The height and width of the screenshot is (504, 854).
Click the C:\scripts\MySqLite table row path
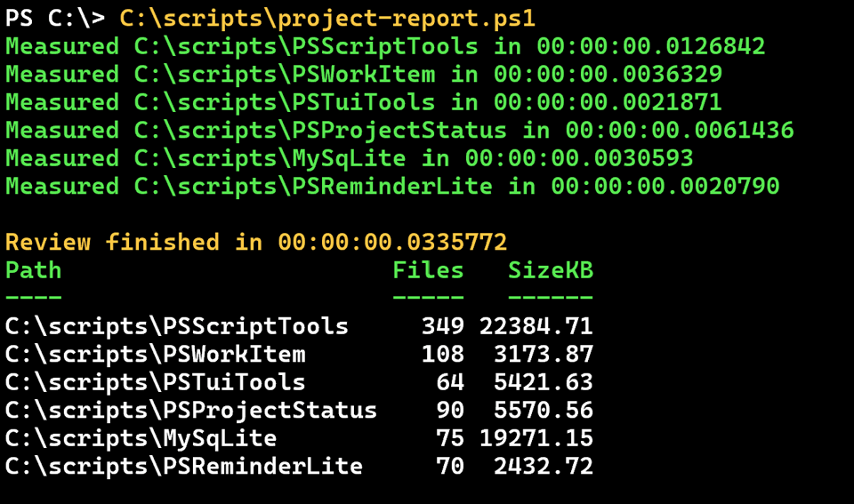pos(141,439)
